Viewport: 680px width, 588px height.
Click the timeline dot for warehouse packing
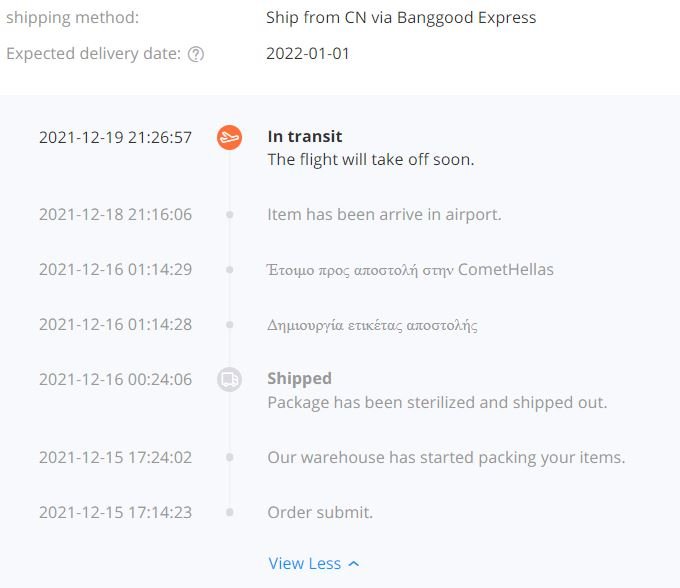click(230, 457)
